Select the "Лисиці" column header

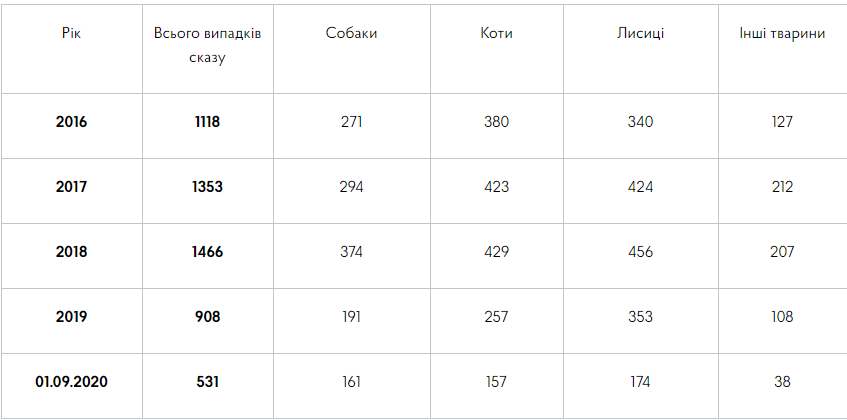pyautogui.click(x=641, y=33)
